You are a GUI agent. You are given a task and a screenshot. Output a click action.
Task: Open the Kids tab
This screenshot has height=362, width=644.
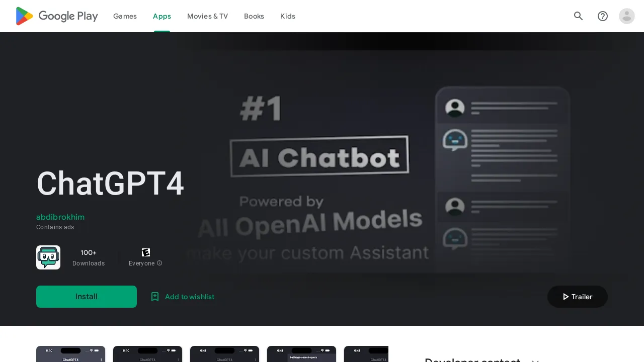(288, 16)
